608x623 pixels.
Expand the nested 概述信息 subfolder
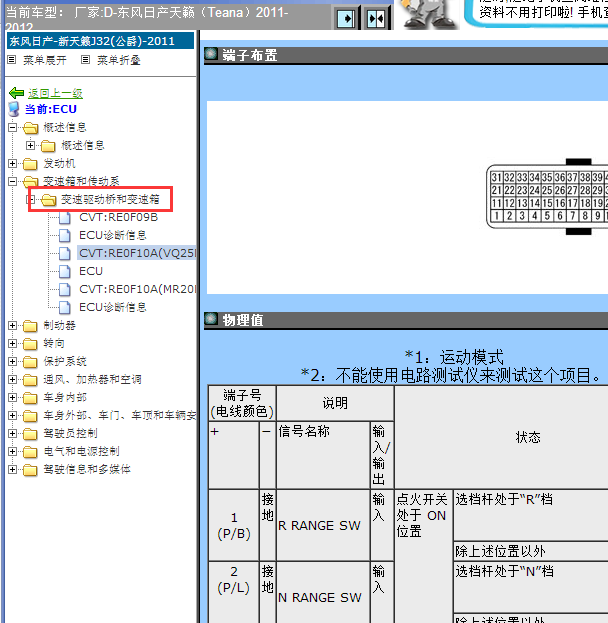pyautogui.click(x=30, y=145)
